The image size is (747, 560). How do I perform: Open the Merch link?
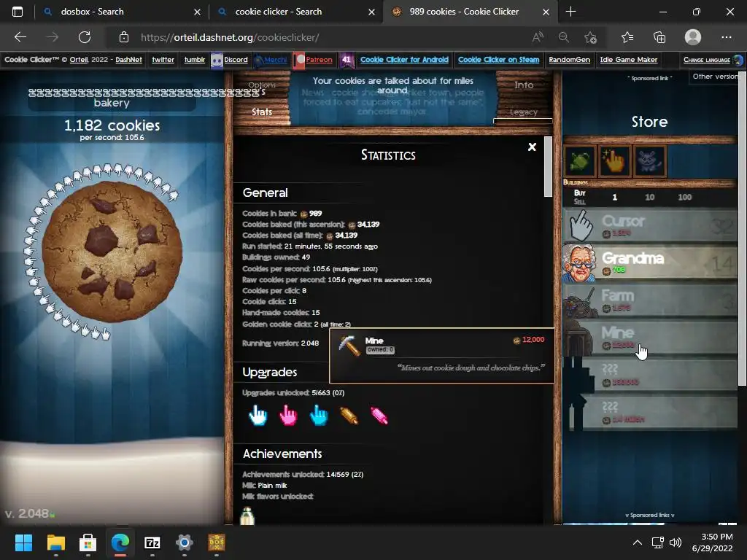pos(275,60)
